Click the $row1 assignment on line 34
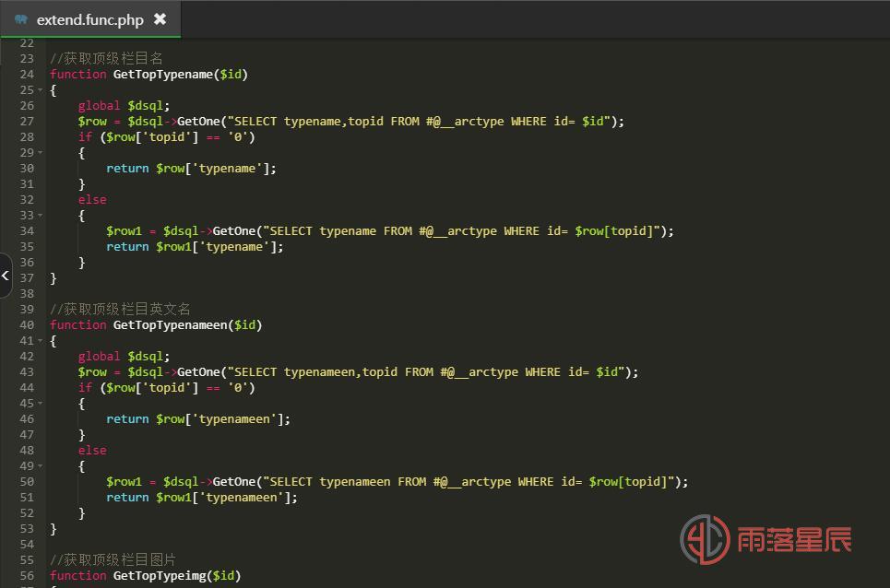The height and width of the screenshot is (588, 890). (x=390, y=230)
